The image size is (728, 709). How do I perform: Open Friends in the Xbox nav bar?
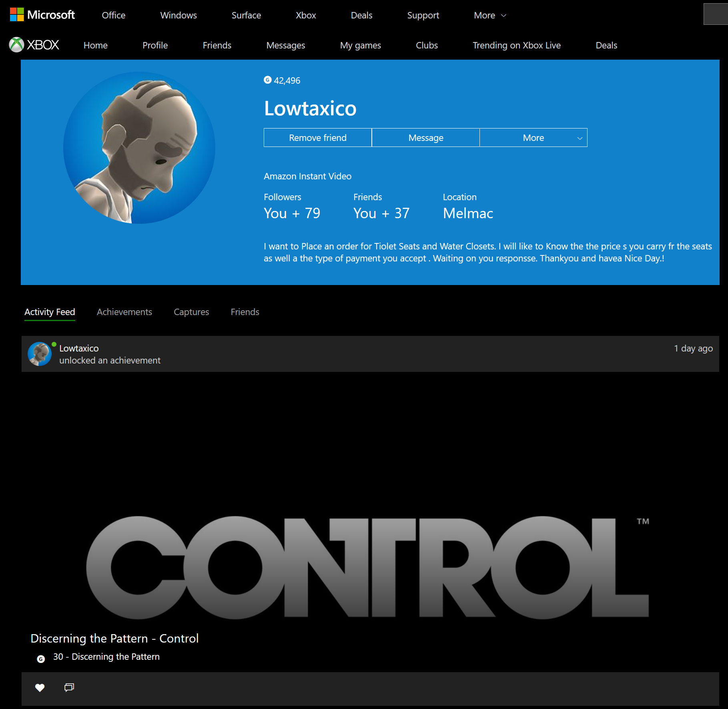point(217,45)
